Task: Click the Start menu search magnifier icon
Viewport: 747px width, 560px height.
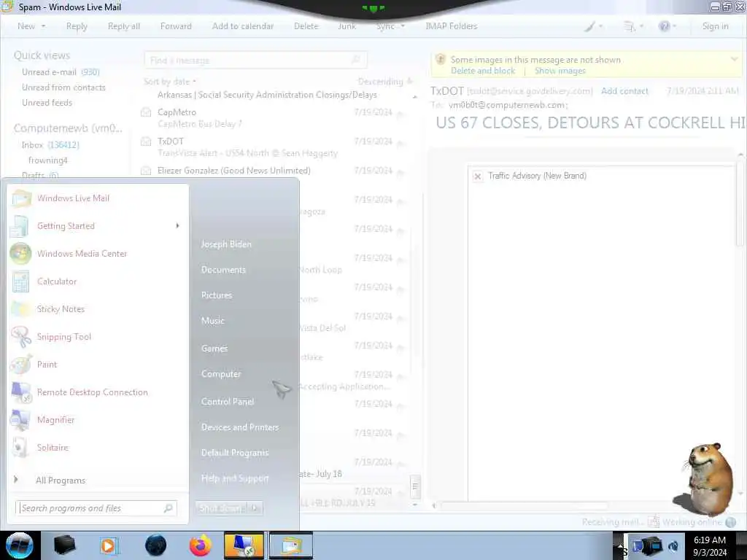Action: [x=168, y=508]
